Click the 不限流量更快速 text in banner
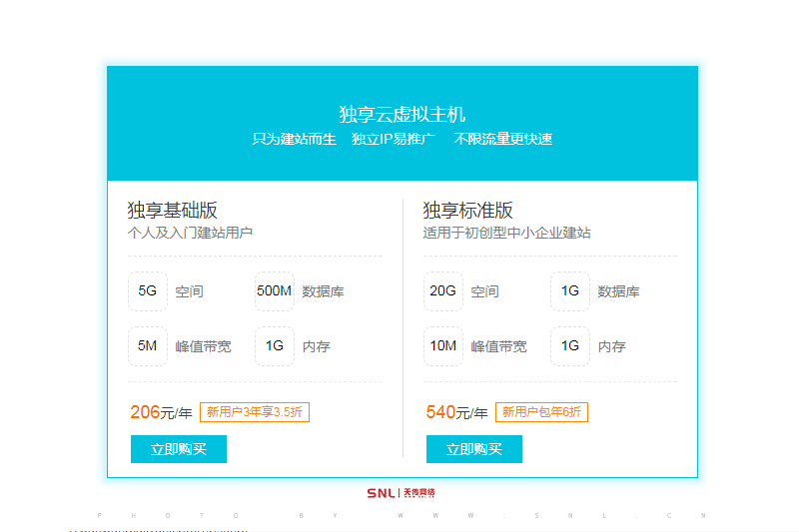The width and height of the screenshot is (799, 532). (x=503, y=139)
